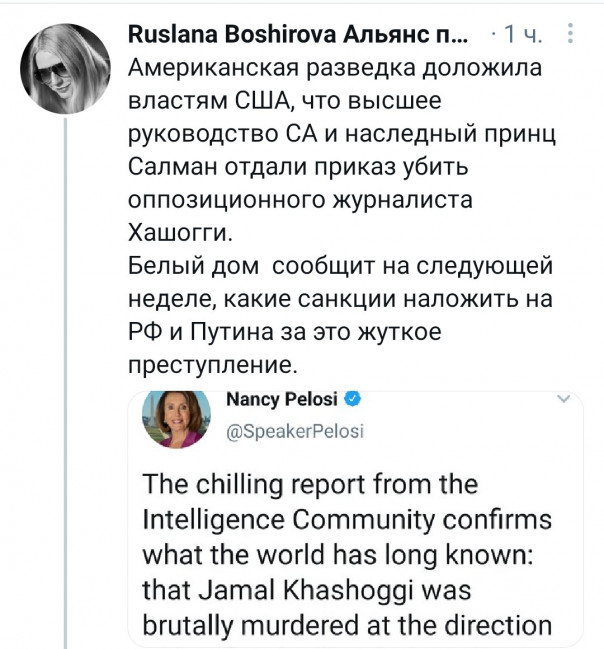
Task: Click the line 'The chilling report from the'
Action: [x=311, y=485]
